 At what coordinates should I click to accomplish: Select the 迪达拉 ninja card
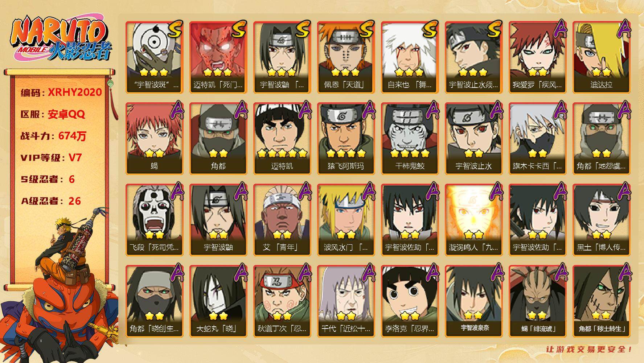pos(601,57)
